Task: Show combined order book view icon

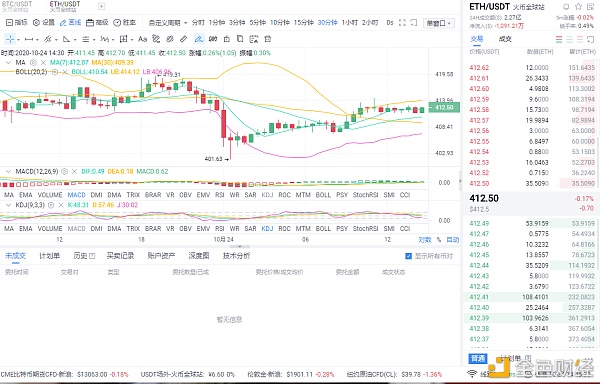Action: click(559, 39)
